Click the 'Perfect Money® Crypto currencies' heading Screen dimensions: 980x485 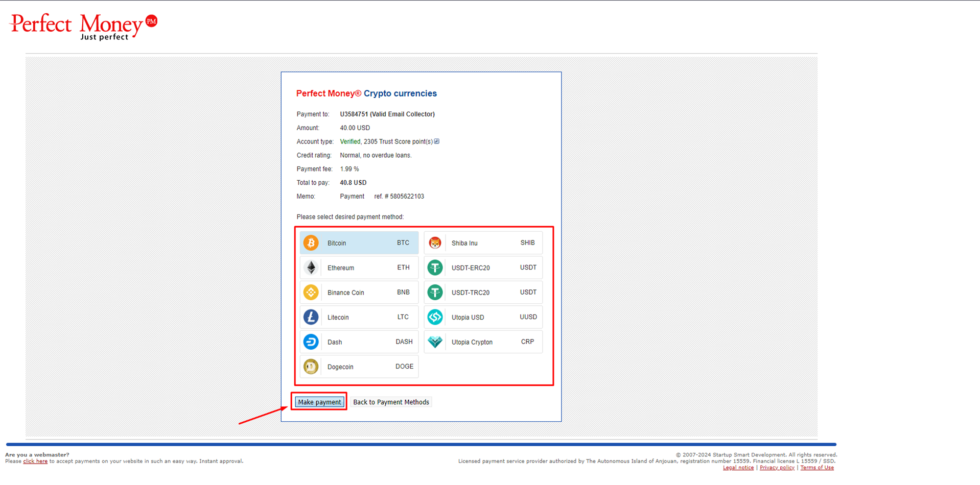(366, 93)
